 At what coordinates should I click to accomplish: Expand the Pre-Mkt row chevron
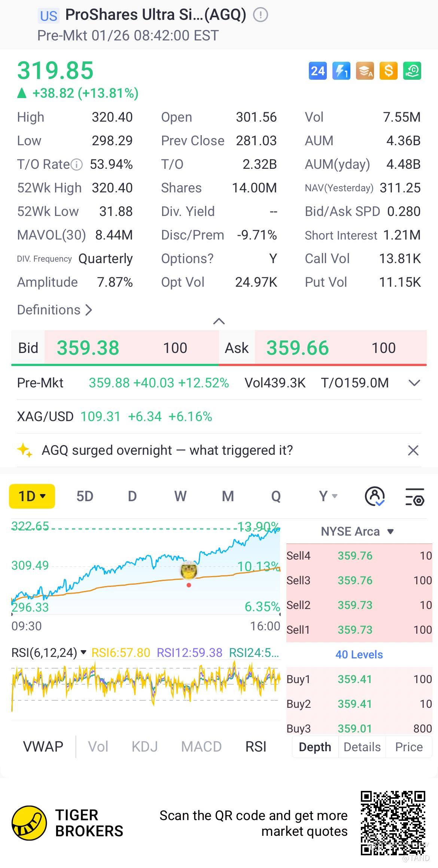pos(414,383)
